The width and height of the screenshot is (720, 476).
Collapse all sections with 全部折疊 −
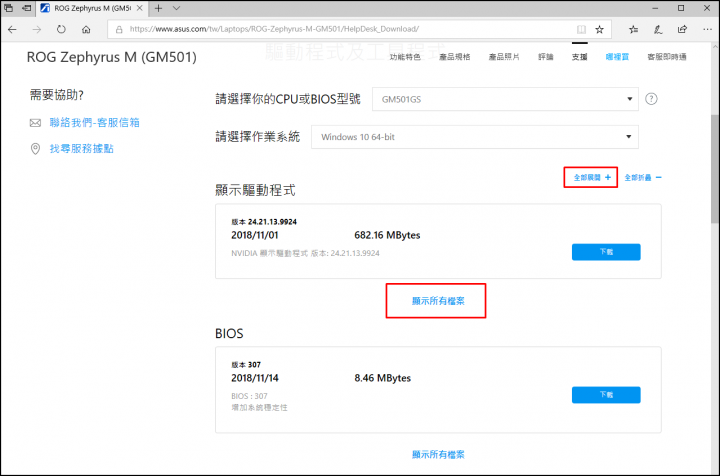coord(643,177)
